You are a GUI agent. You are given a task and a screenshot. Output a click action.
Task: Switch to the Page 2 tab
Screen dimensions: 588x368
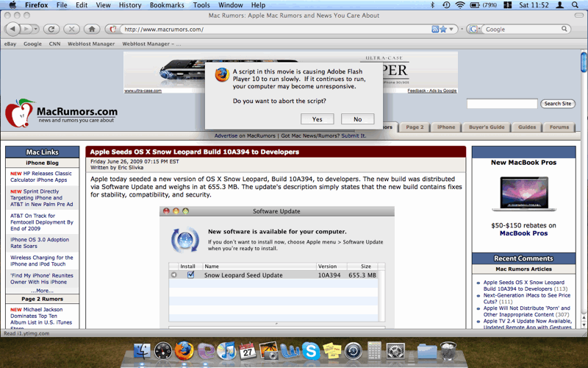[415, 127]
